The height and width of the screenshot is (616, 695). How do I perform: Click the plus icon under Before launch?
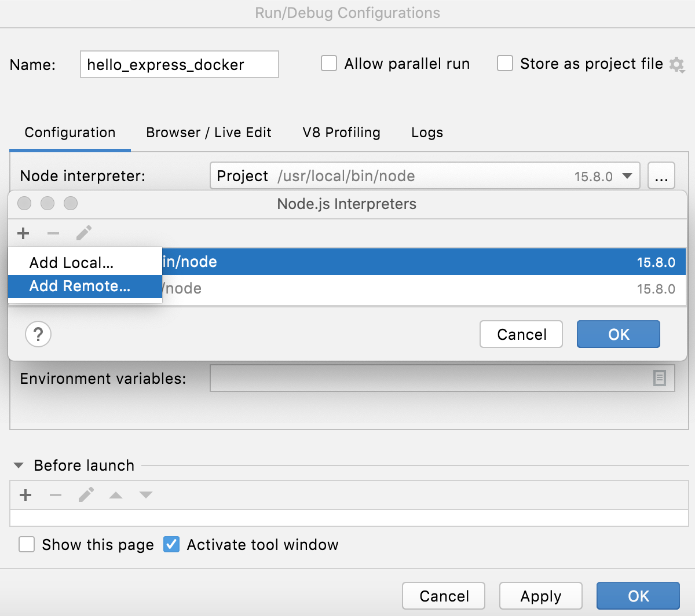[x=25, y=495]
